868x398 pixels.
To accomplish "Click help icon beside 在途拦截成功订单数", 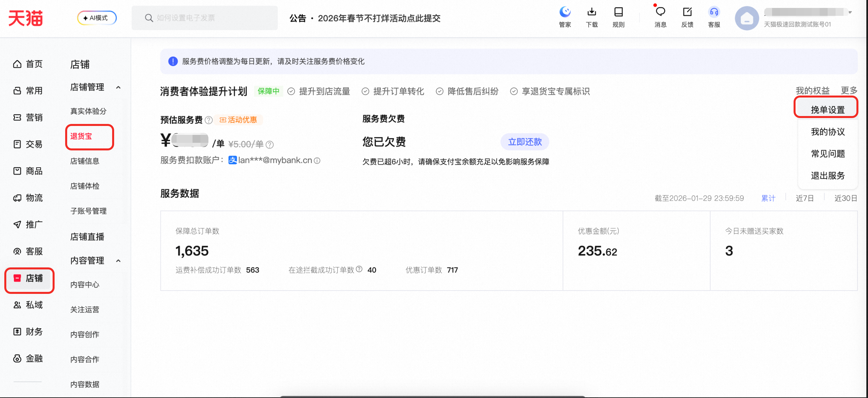I will coord(359,269).
